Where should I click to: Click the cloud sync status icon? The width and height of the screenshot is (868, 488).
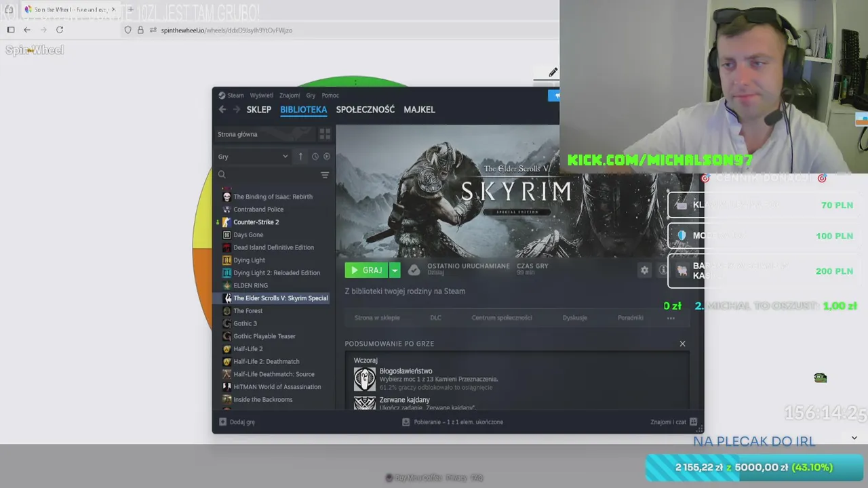tap(414, 270)
